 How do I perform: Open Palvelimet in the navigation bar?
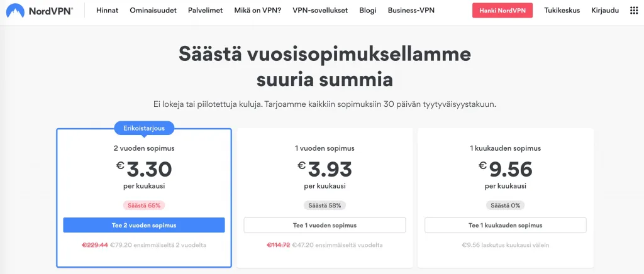pyautogui.click(x=205, y=11)
